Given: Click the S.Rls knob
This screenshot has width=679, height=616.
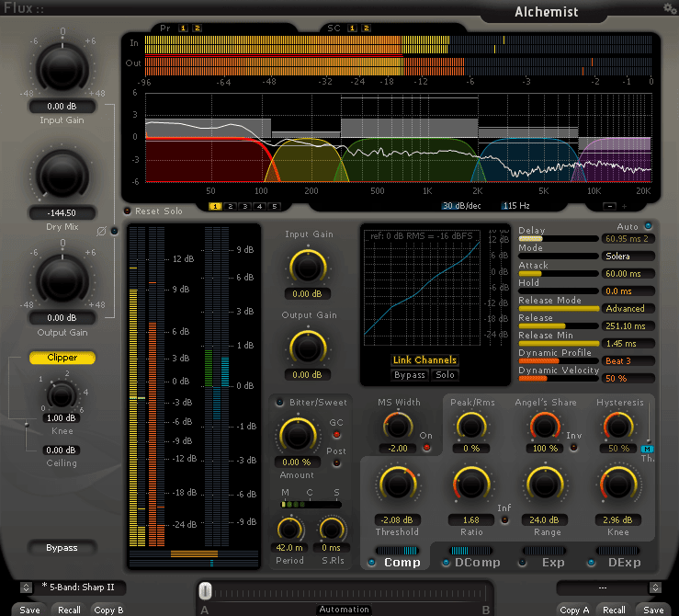Looking at the screenshot, I should pyautogui.click(x=332, y=529).
